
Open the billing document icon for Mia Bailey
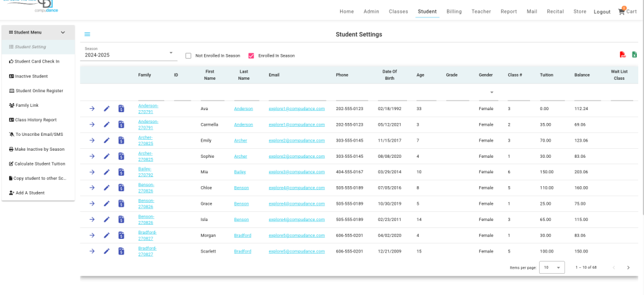tap(121, 172)
